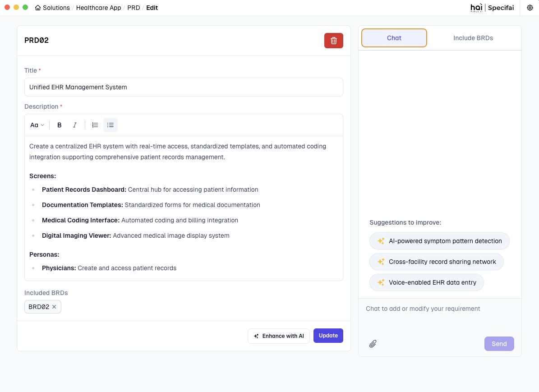This screenshot has height=392, width=539.
Task: Toggle the bulleted list formatting
Action: point(111,125)
